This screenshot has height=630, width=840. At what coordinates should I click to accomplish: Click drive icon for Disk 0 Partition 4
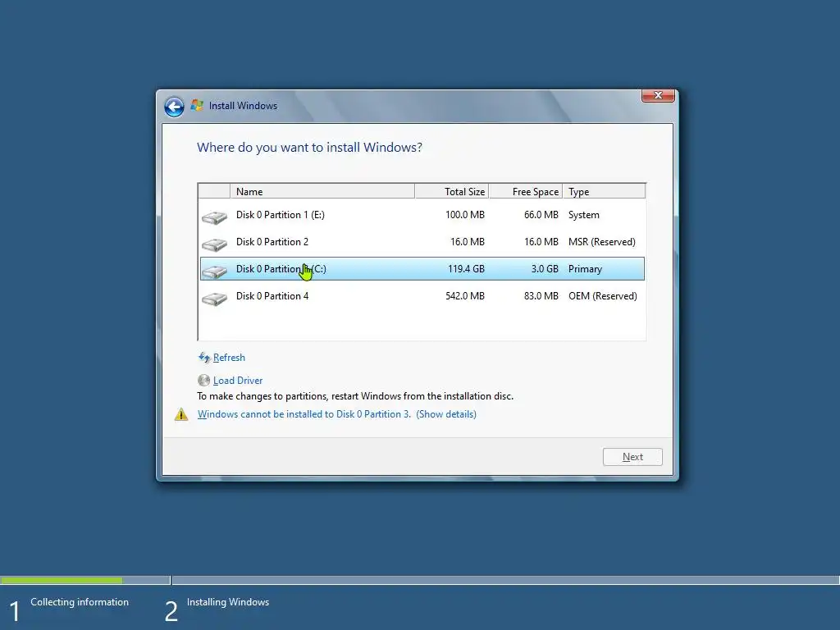[x=214, y=298]
